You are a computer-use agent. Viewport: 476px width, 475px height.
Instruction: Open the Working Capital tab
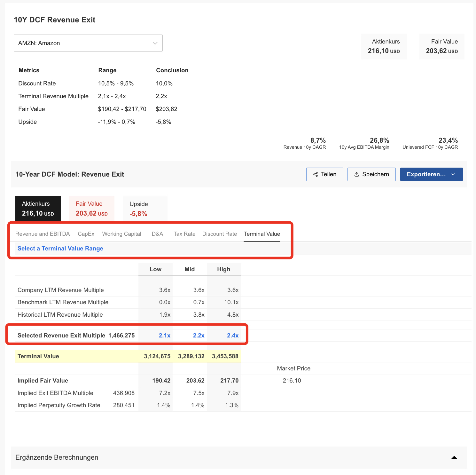pyautogui.click(x=121, y=234)
